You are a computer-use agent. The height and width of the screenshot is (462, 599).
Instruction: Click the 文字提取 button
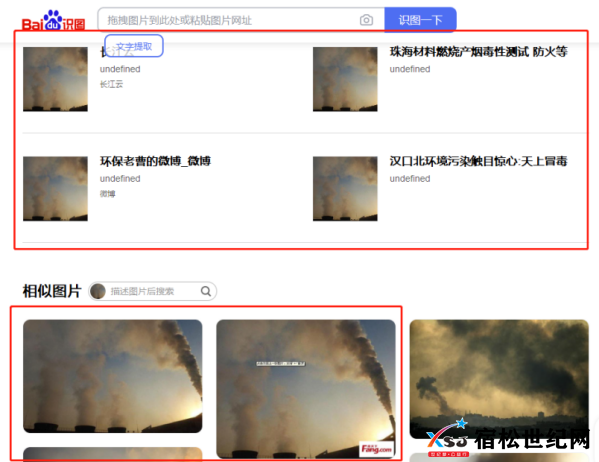tap(134, 46)
